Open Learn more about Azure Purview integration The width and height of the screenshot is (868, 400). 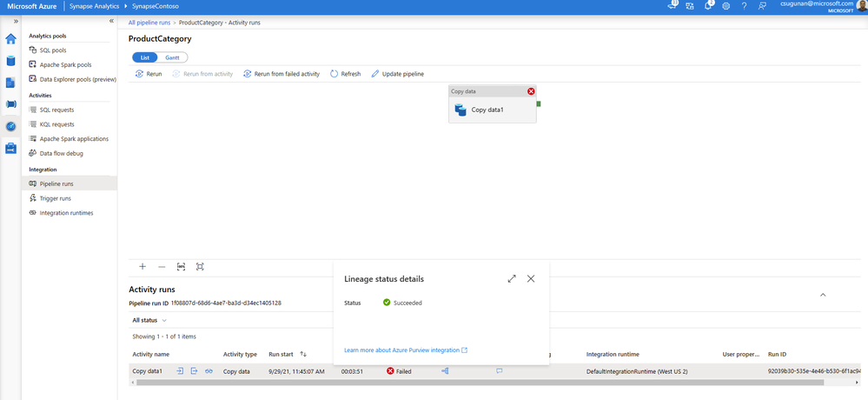pos(406,350)
